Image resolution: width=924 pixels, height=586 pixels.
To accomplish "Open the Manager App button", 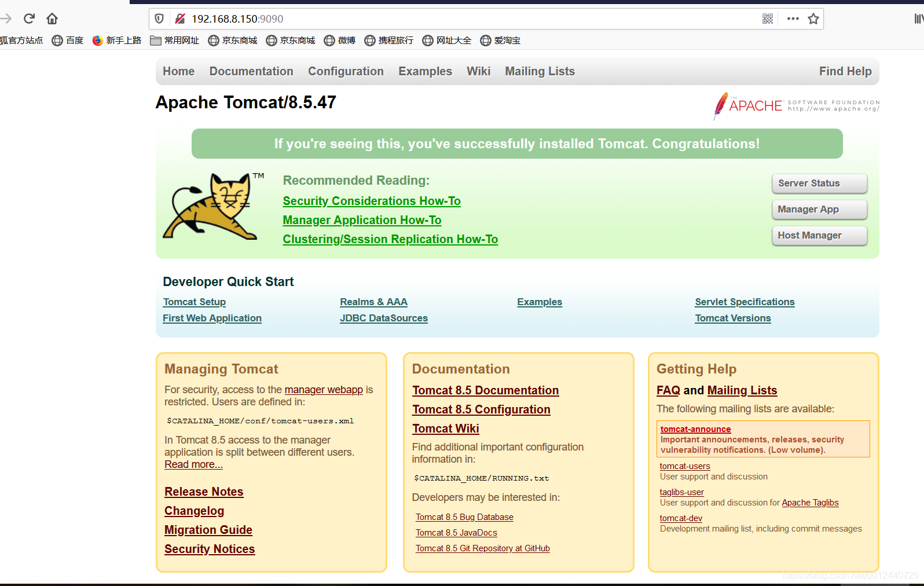I will coord(819,210).
